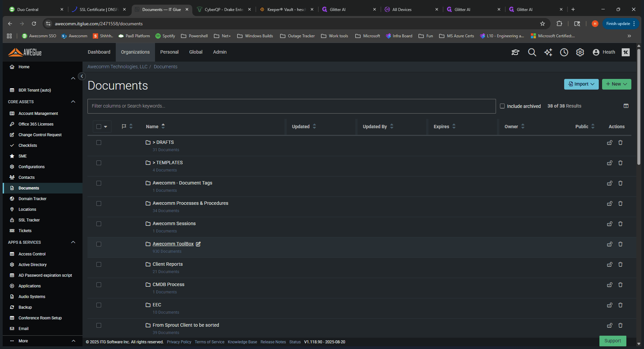
Task: Delete the DRAFTS folder with trash icon
Action: pyautogui.click(x=620, y=143)
